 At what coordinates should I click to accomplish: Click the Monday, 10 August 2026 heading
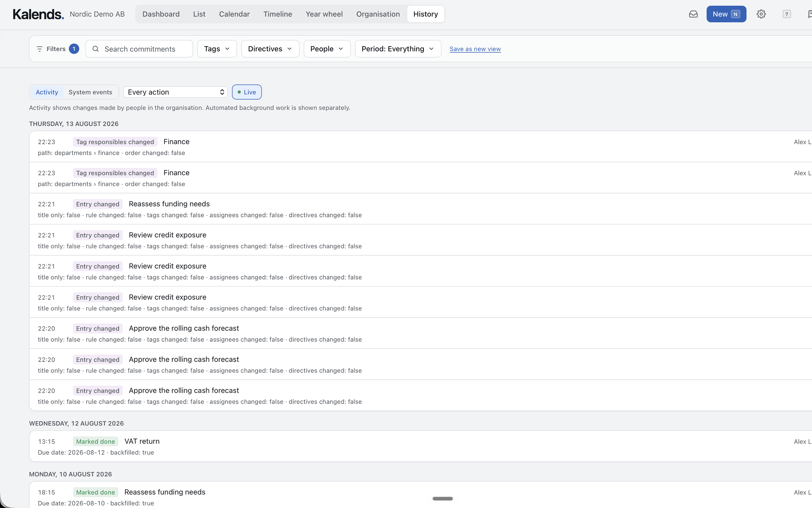pos(70,474)
